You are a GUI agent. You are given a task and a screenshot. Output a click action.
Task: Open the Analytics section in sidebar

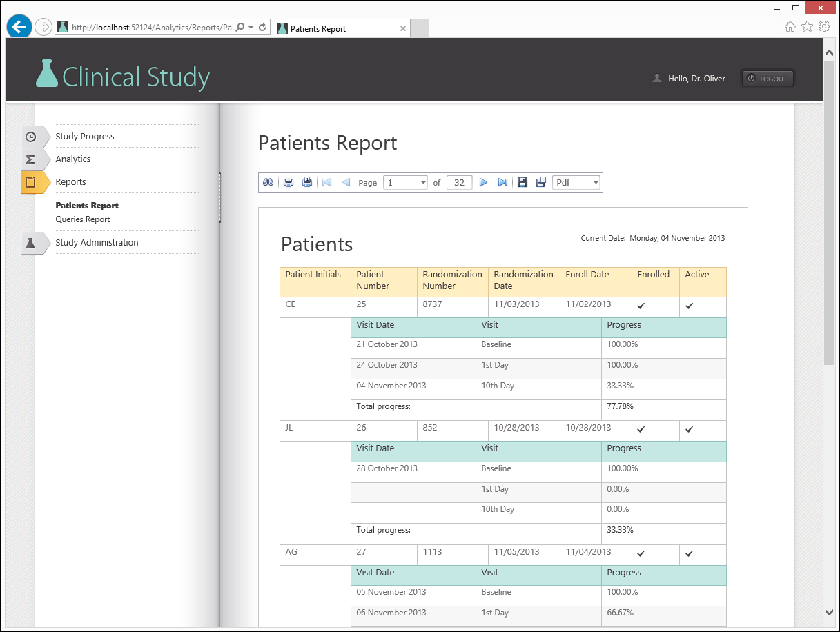coord(73,159)
